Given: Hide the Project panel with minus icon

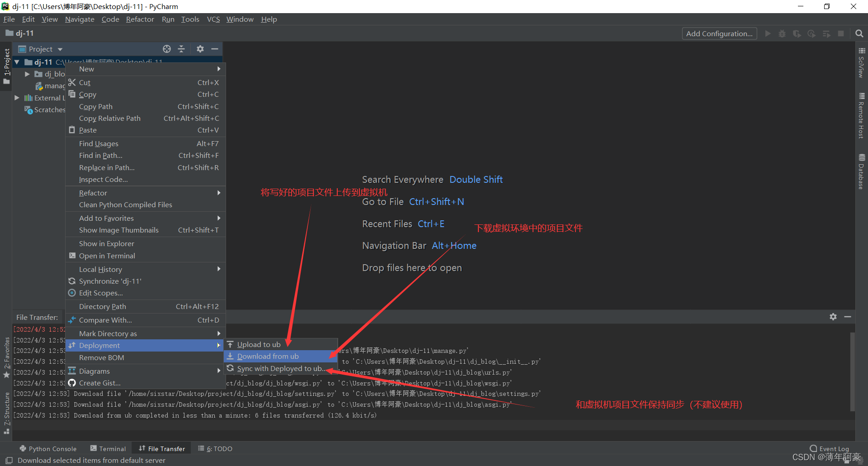Looking at the screenshot, I should click(x=215, y=49).
